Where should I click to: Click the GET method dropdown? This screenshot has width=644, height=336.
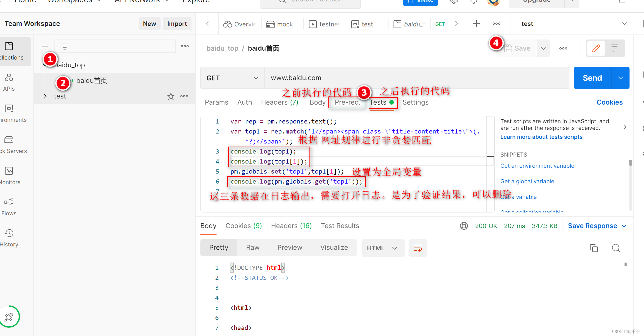[x=232, y=78]
